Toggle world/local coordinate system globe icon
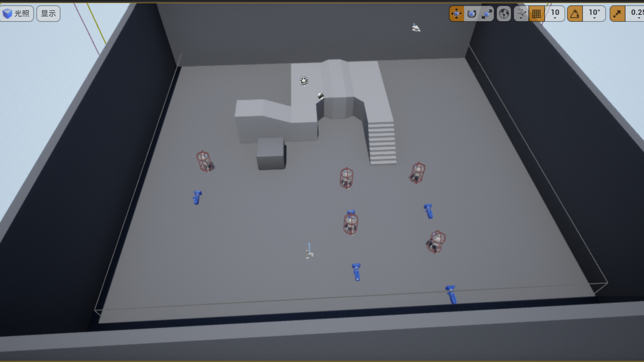The image size is (644, 362). [x=504, y=14]
